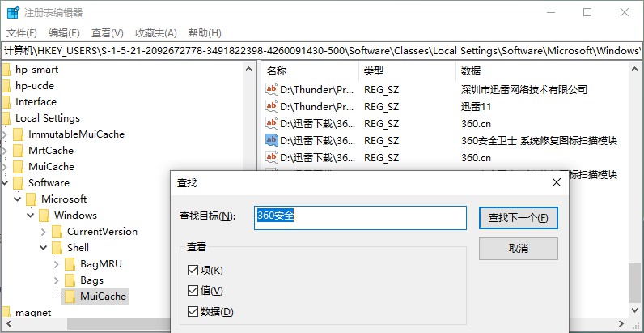Open the 收藏夹(A) menu
This screenshot has height=333, width=644.
(156, 33)
